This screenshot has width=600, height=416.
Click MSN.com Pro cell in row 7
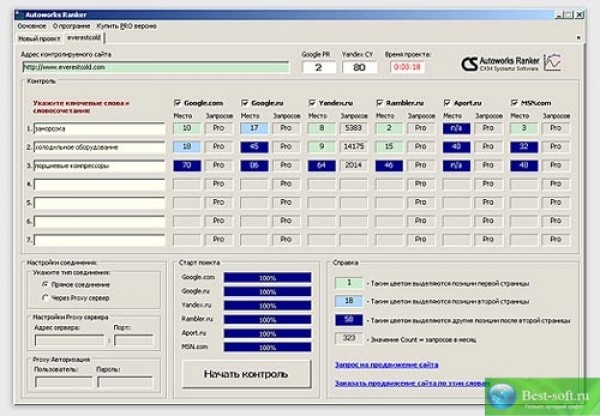[556, 240]
